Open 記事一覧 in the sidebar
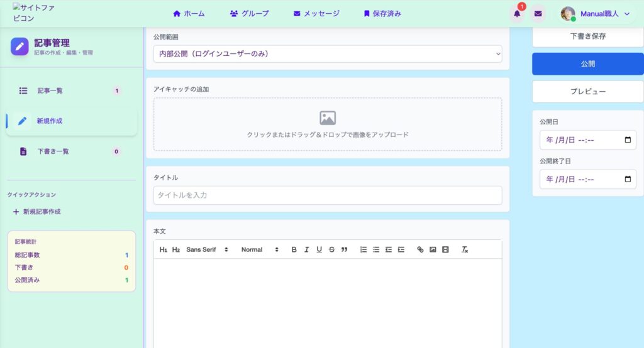The width and height of the screenshot is (644, 348). (x=70, y=90)
